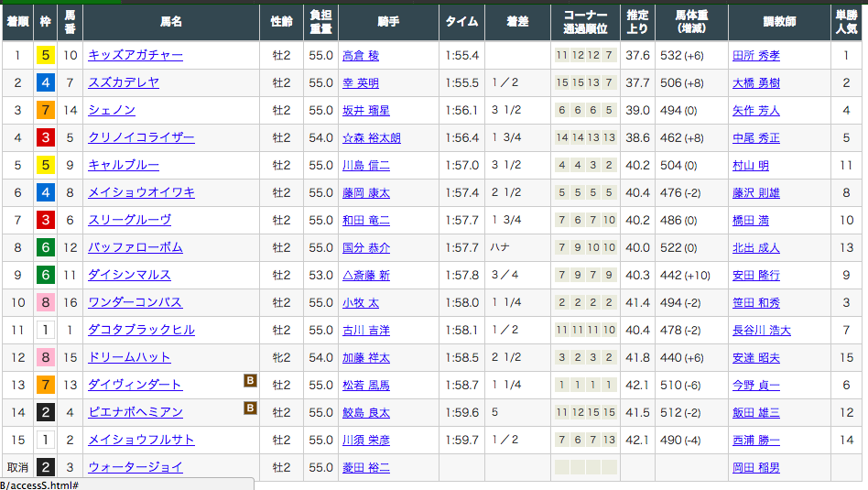The height and width of the screenshot is (490, 868).
Task: Select the ダイシンマルス horse link
Action: tap(129, 275)
